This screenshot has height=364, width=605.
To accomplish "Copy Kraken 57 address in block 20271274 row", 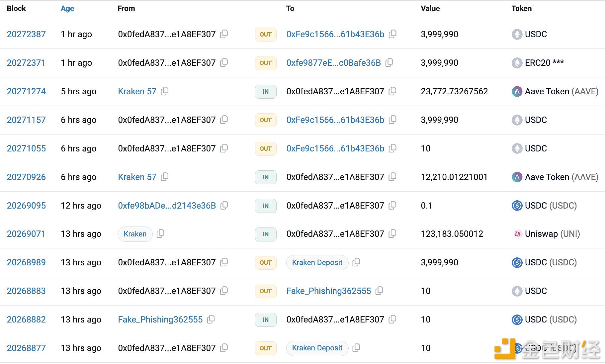I will (x=165, y=91).
